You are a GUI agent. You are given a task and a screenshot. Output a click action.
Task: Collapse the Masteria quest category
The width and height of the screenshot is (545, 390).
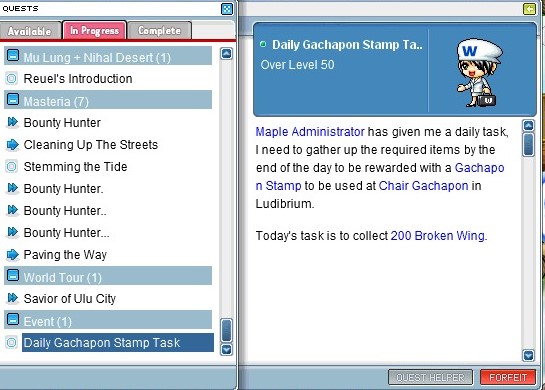click(x=13, y=99)
